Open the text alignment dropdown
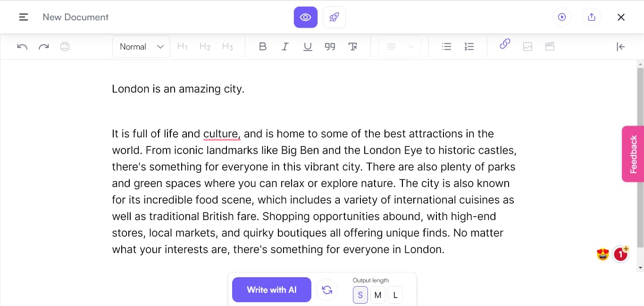 click(399, 46)
